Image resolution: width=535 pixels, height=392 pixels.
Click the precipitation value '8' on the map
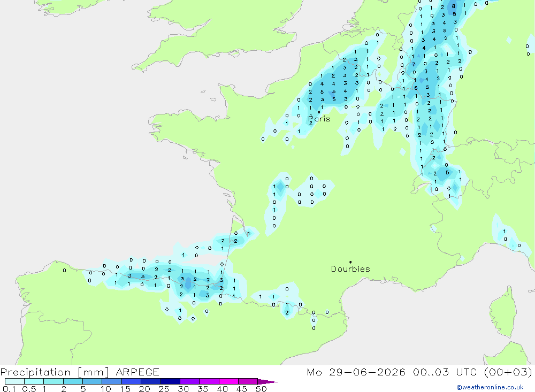(x=453, y=6)
